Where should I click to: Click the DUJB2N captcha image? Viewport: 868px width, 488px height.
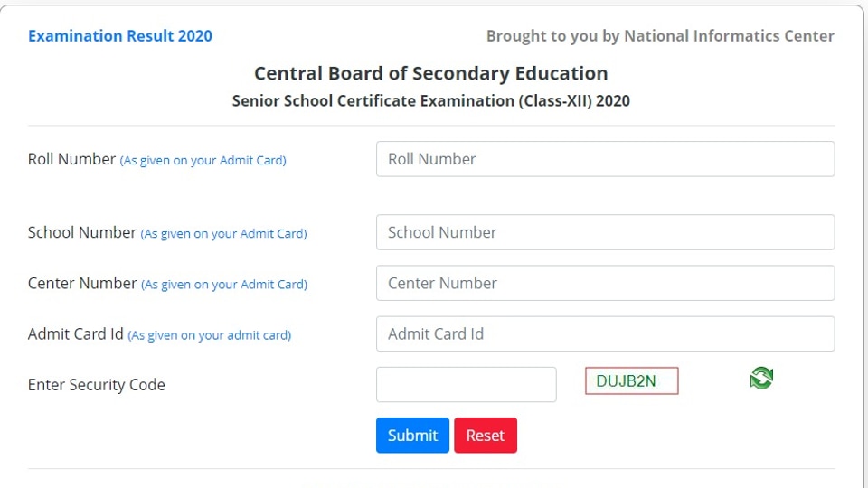[x=632, y=380]
